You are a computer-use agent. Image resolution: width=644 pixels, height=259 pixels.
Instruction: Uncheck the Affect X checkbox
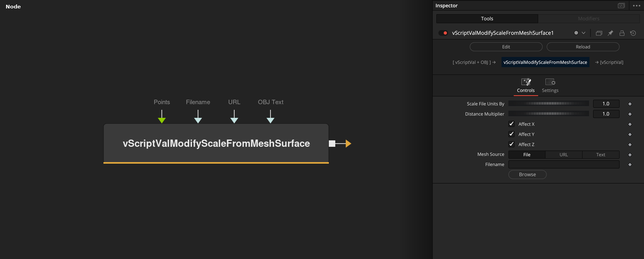pyautogui.click(x=512, y=124)
